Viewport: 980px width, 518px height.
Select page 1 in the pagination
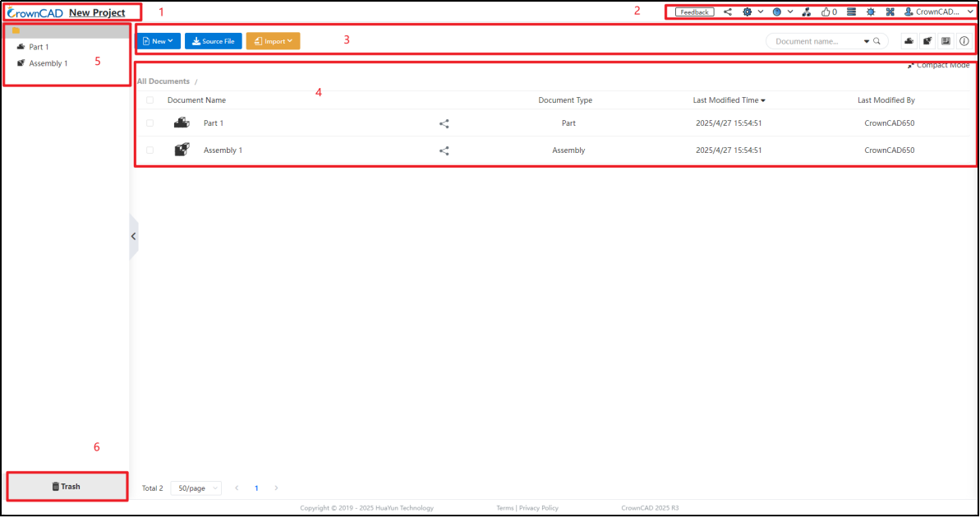click(256, 488)
